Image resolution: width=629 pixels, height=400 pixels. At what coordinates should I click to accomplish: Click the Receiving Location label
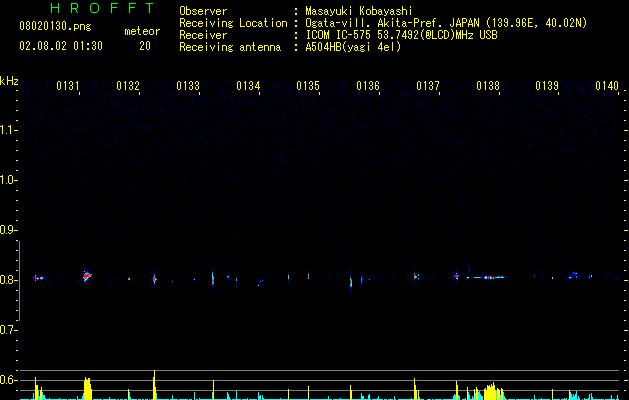pyautogui.click(x=233, y=23)
